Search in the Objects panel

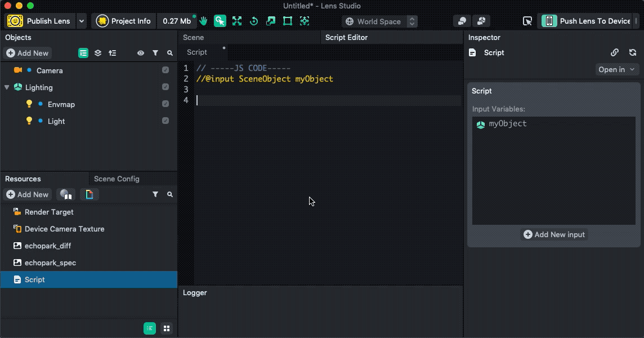tap(170, 53)
